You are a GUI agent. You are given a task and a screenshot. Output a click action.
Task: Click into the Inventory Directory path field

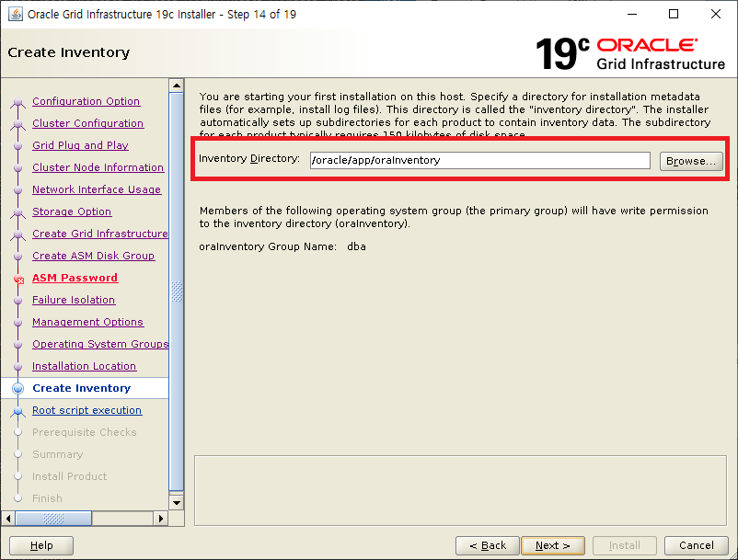point(480,160)
